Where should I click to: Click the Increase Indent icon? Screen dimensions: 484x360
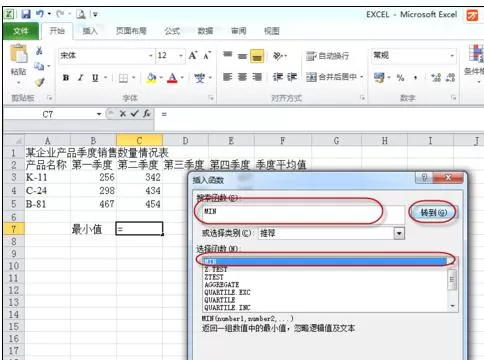[292, 77]
